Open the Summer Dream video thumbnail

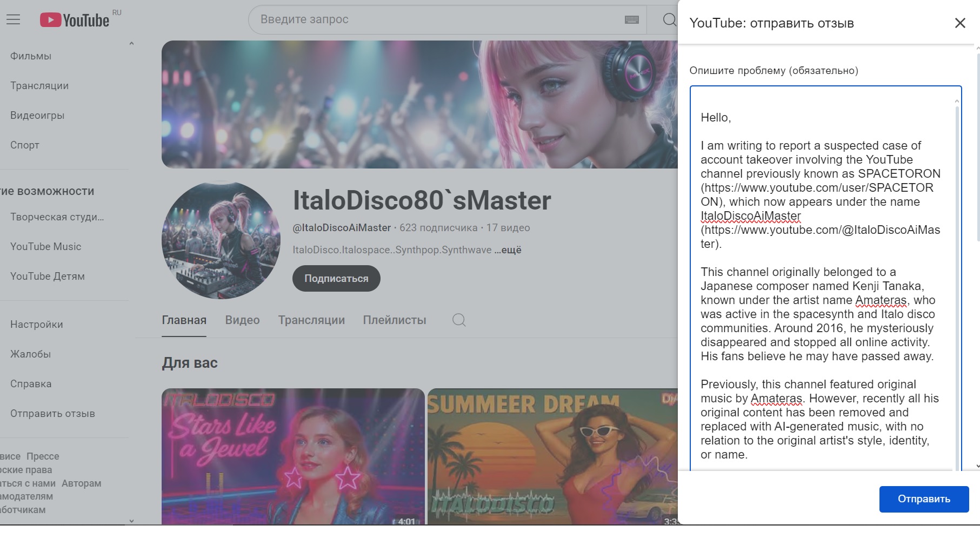pyautogui.click(x=552, y=456)
